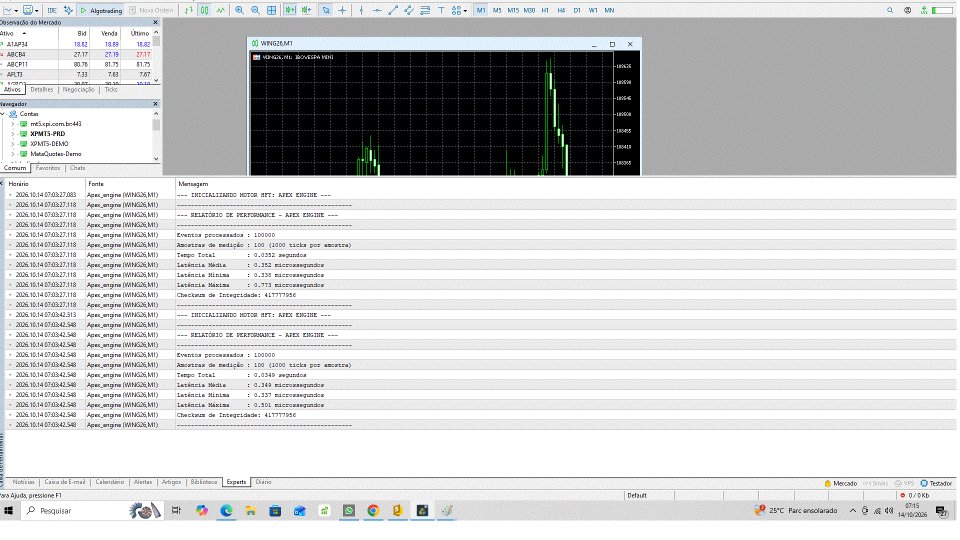Maximize the WING26,M1 chart window
Viewport: 960px width, 540px height.
point(612,44)
